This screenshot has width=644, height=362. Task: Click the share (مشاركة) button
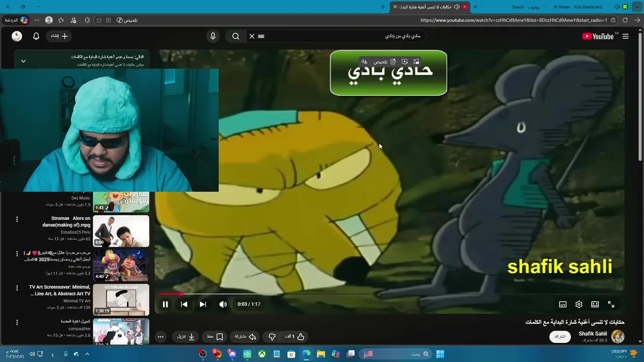(x=246, y=337)
